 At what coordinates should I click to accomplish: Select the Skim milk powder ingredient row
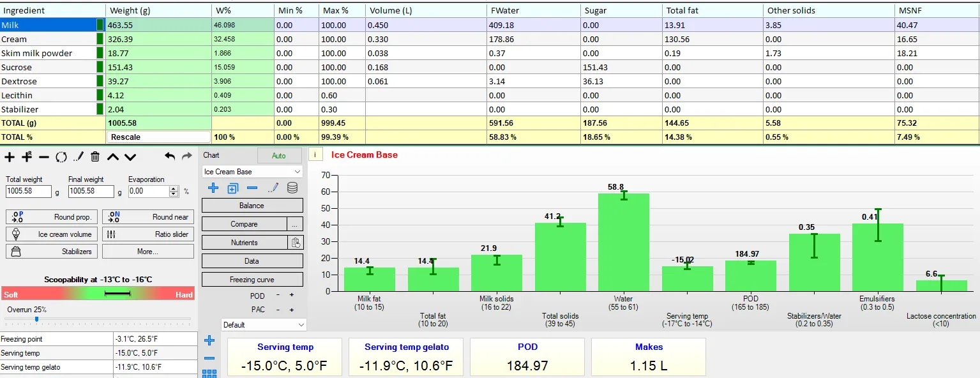(x=52, y=53)
